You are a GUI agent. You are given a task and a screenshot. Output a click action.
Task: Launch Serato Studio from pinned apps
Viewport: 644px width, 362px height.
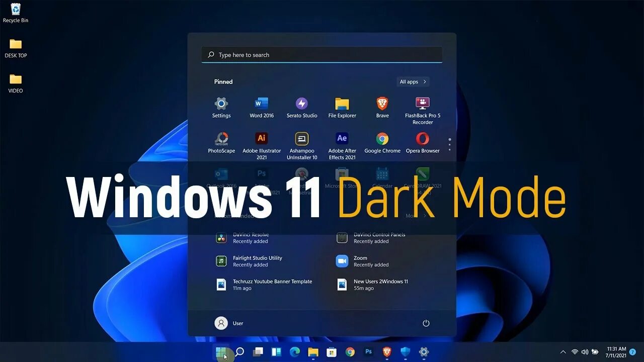coord(301,106)
